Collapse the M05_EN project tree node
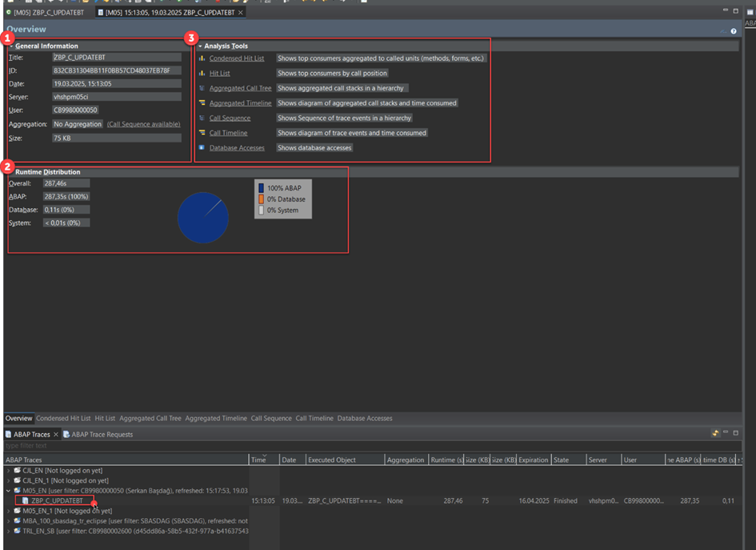756x550 pixels. pyautogui.click(x=9, y=491)
